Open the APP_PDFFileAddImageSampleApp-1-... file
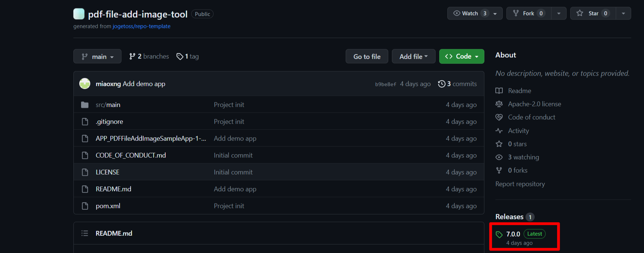This screenshot has width=644, height=253. click(x=151, y=139)
